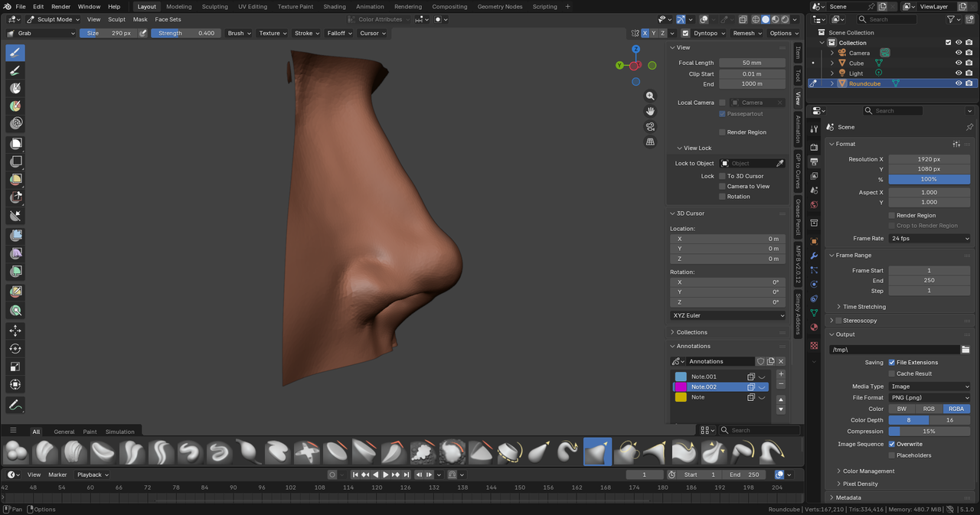Open the output folder browser icon
The image size is (980, 515).
965,350
